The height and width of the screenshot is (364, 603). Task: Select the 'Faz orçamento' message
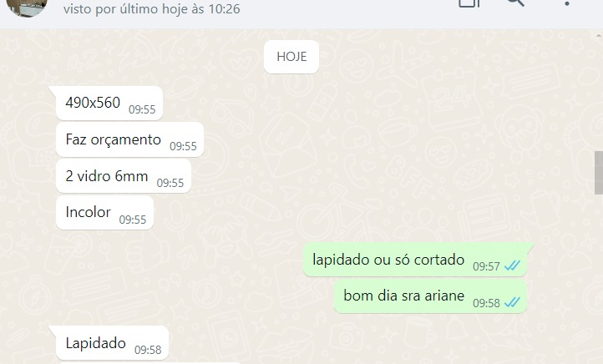coord(129,139)
